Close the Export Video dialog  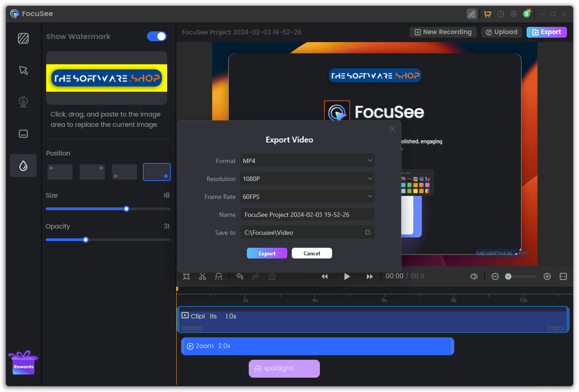tap(392, 129)
